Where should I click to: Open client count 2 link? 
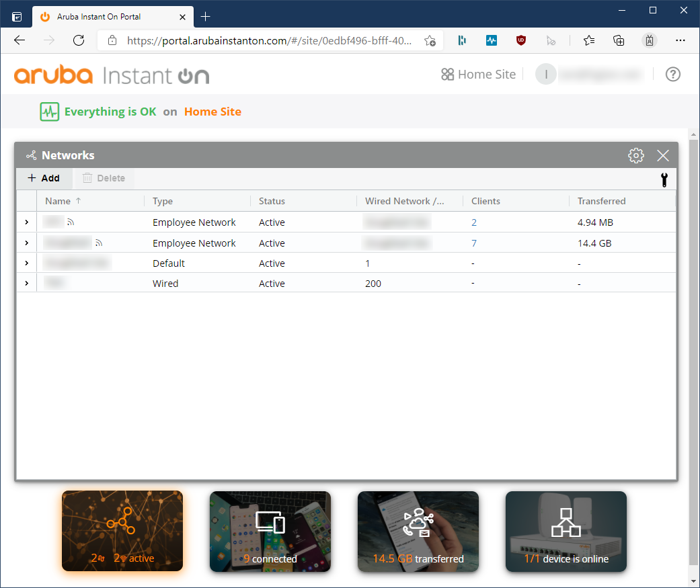click(x=473, y=222)
